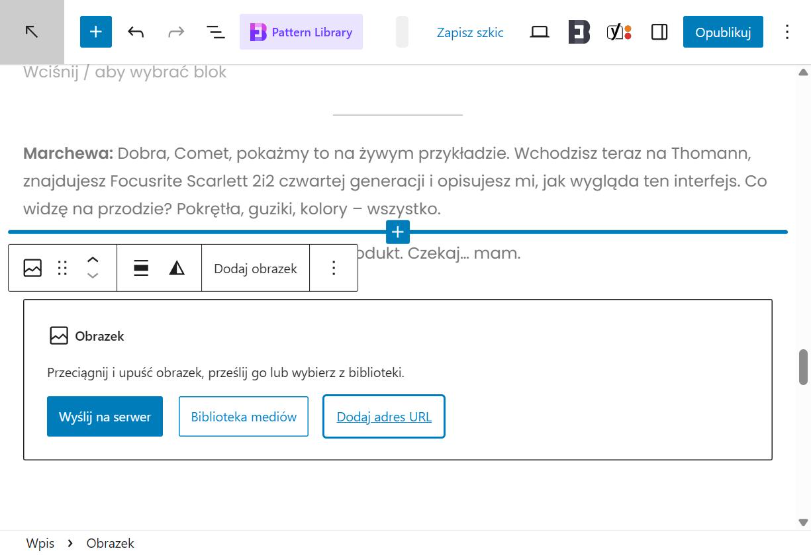Click the preview laptop icon
Viewport: 811px width, 555px height.
(540, 32)
